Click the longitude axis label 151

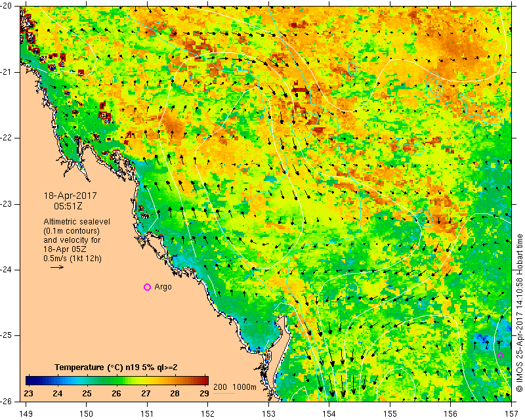coord(147,414)
